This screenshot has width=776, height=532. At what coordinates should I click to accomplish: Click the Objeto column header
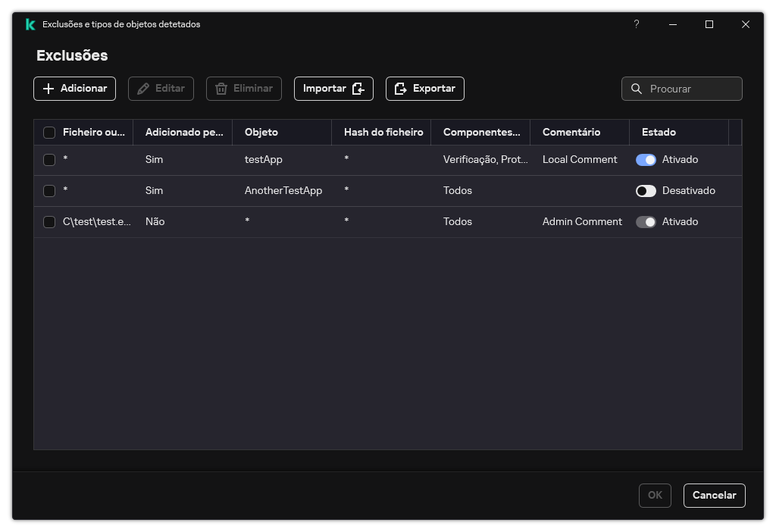click(261, 132)
